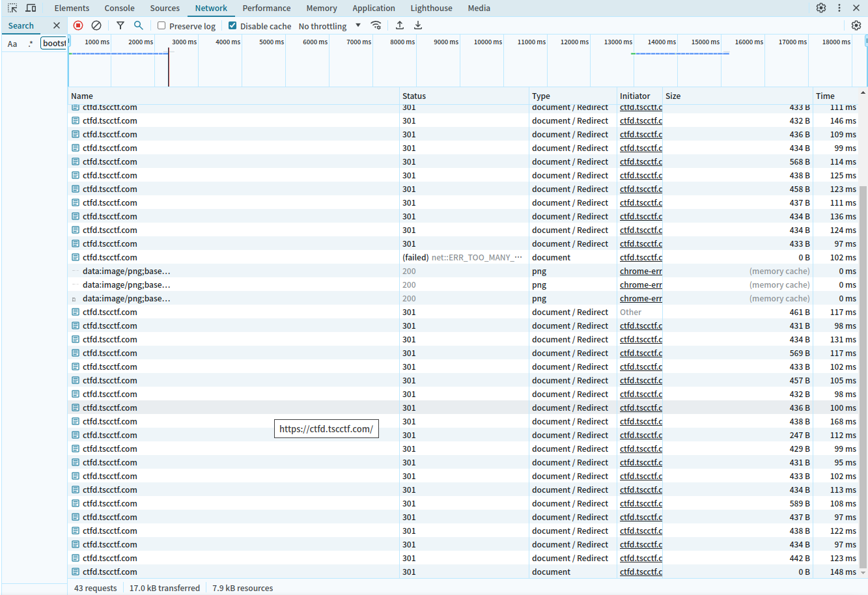The height and width of the screenshot is (595, 868).
Task: Toggle match case Aa in search
Action: [x=12, y=44]
